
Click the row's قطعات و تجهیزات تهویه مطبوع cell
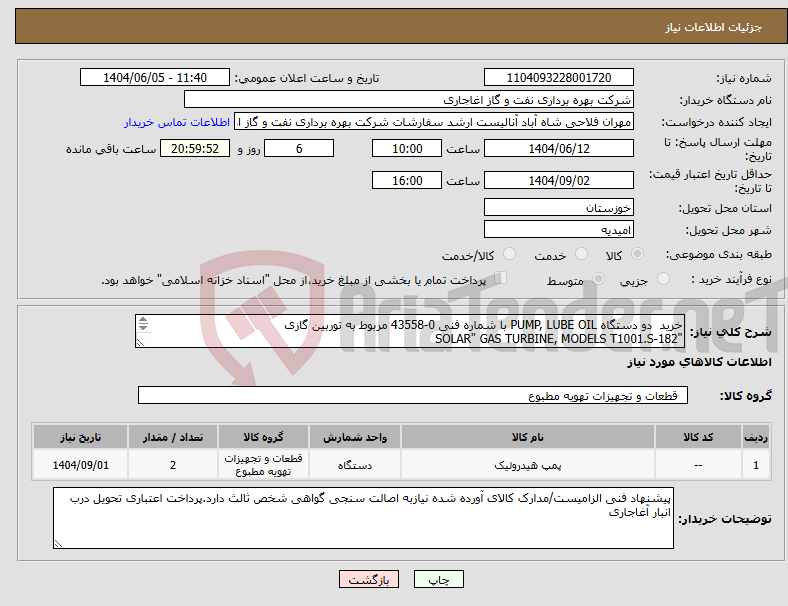click(263, 465)
